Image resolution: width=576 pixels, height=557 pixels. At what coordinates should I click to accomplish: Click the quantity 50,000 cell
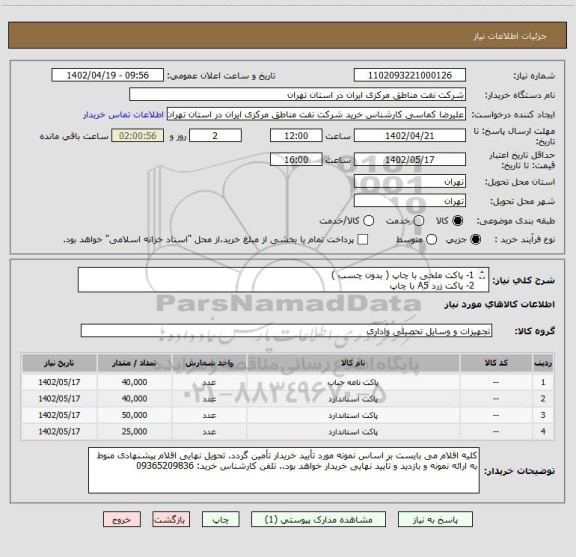[x=134, y=415]
